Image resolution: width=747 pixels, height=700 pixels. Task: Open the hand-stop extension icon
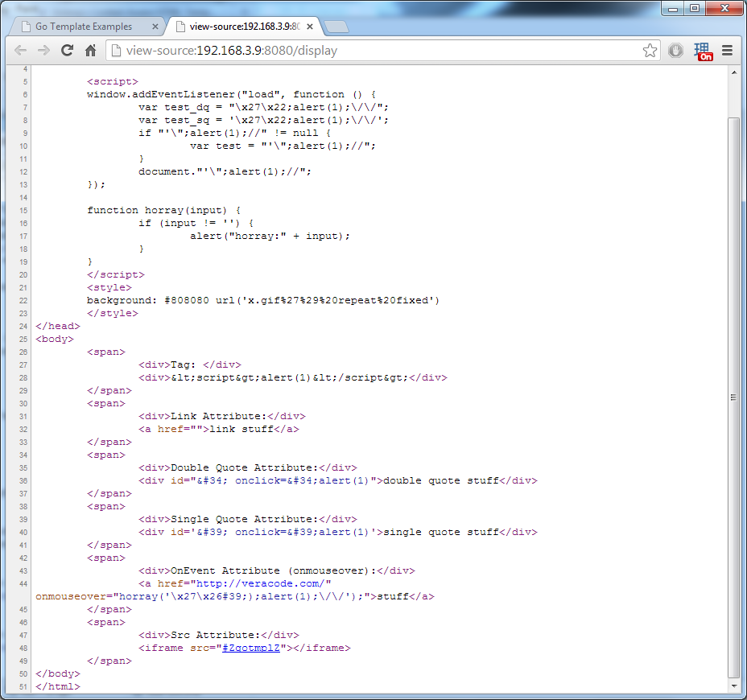(x=675, y=51)
